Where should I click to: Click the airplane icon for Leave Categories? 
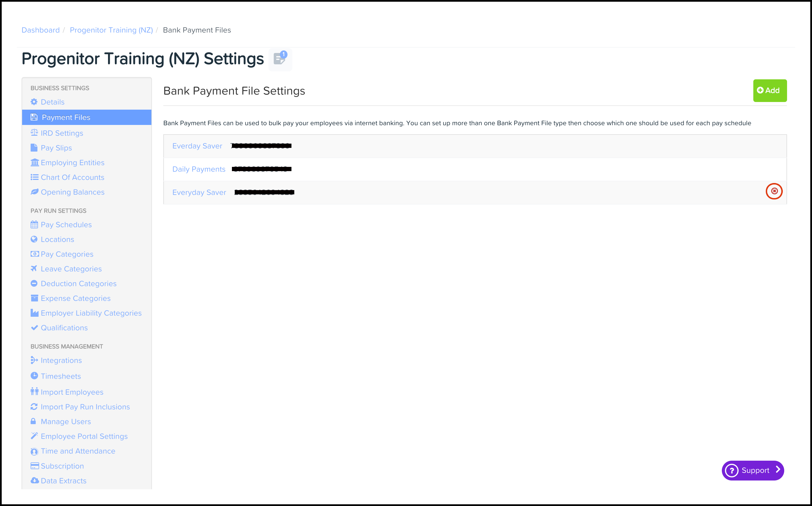pyautogui.click(x=34, y=268)
